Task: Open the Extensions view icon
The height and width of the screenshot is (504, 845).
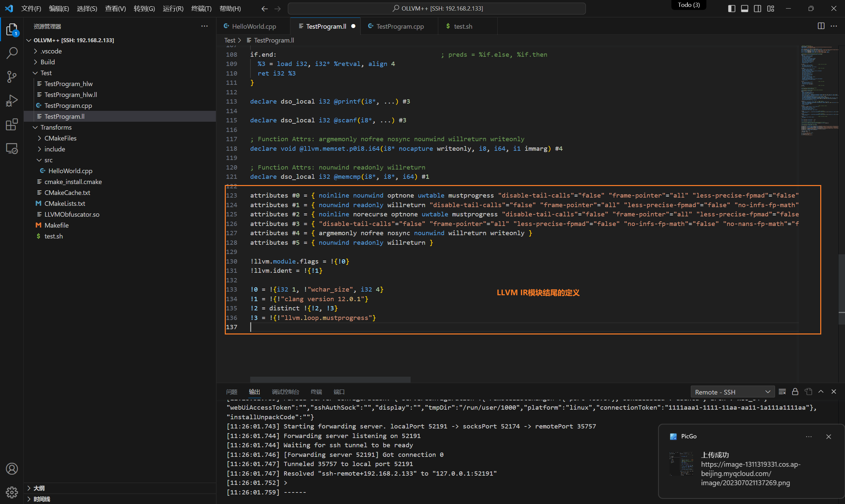Action: [12, 125]
